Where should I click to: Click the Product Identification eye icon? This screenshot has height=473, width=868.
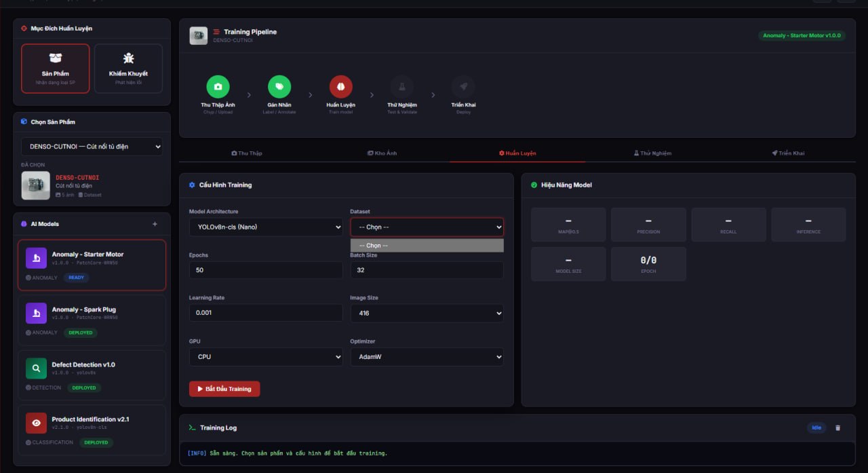point(36,423)
